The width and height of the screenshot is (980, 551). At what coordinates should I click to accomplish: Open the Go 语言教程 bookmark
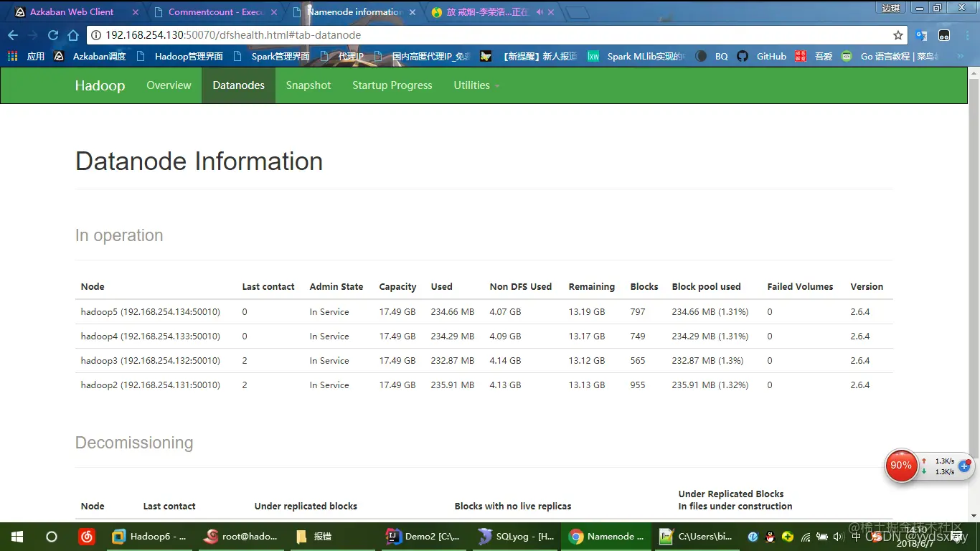point(890,56)
